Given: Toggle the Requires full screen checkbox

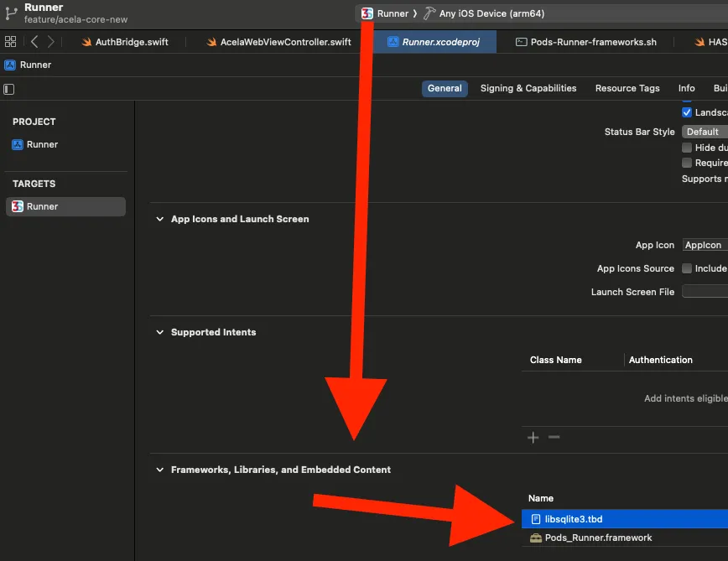Looking at the screenshot, I should click(x=687, y=163).
